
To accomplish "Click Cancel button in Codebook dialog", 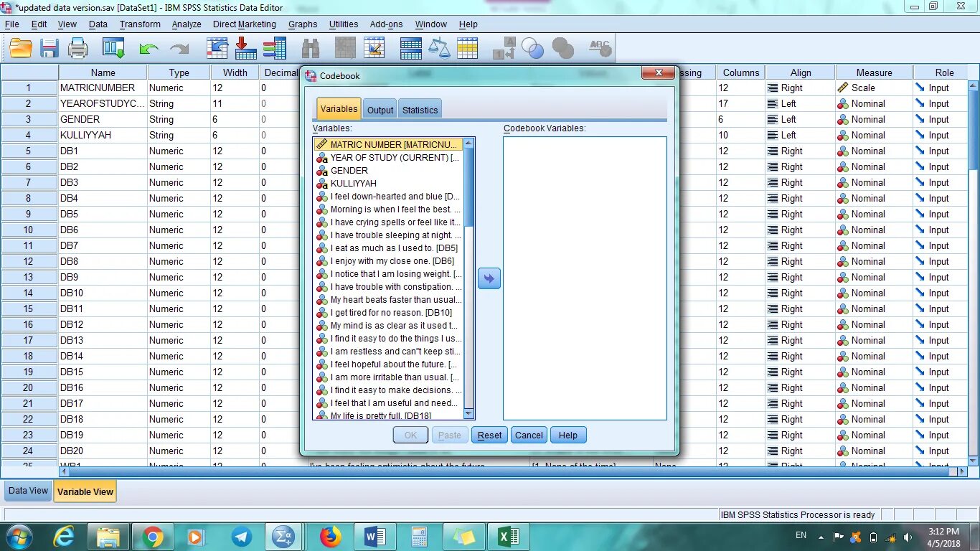I will 529,435.
